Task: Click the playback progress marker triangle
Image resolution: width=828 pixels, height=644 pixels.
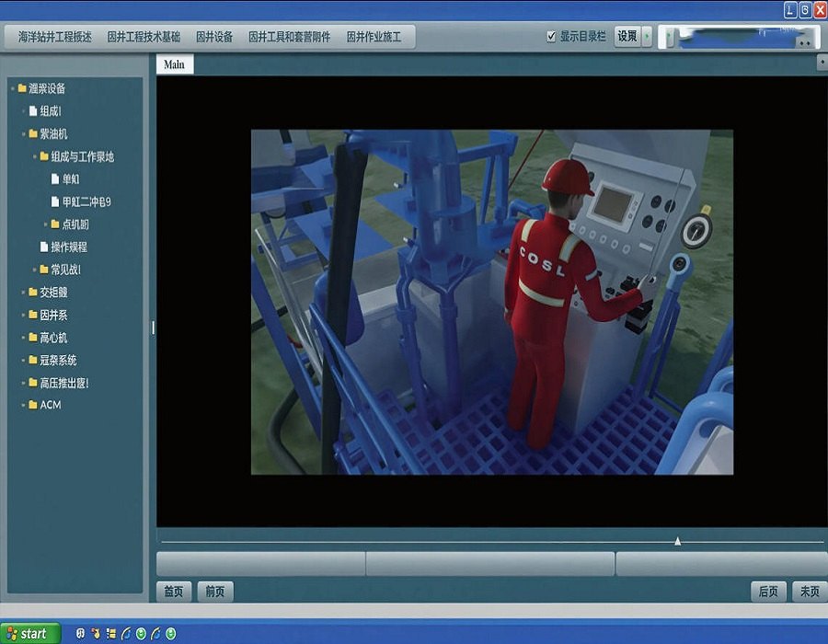Action: pos(677,541)
